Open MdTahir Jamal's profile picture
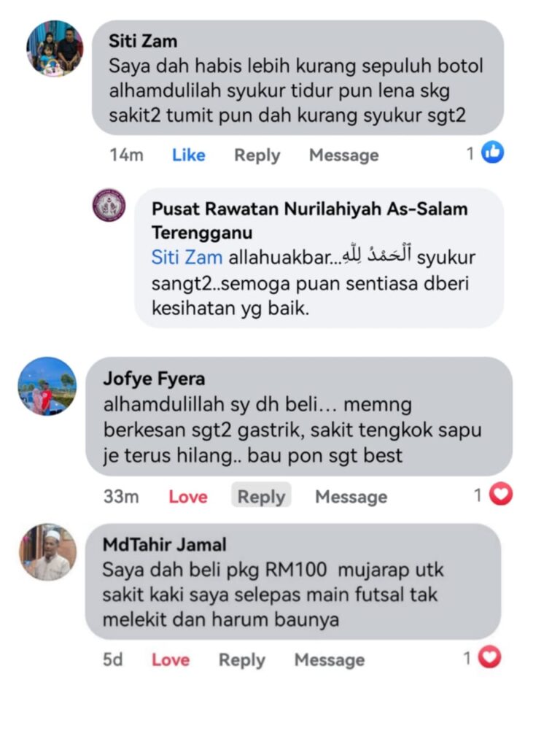This screenshot has width=560, height=747. pyautogui.click(x=47, y=552)
